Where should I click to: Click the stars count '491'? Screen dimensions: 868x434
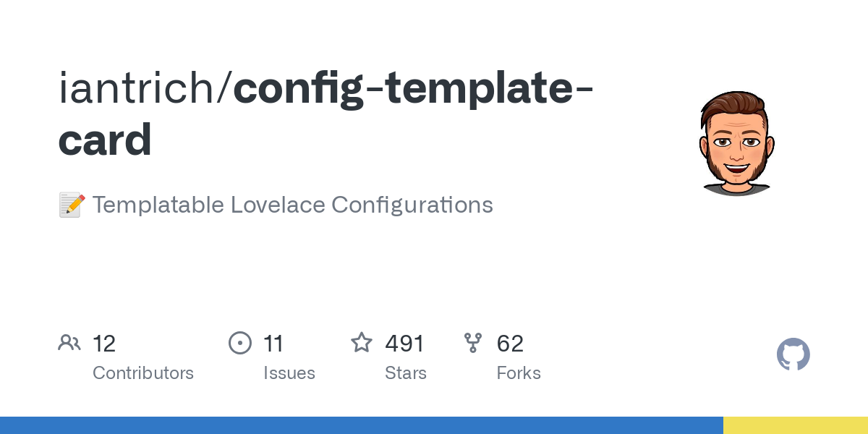point(404,344)
